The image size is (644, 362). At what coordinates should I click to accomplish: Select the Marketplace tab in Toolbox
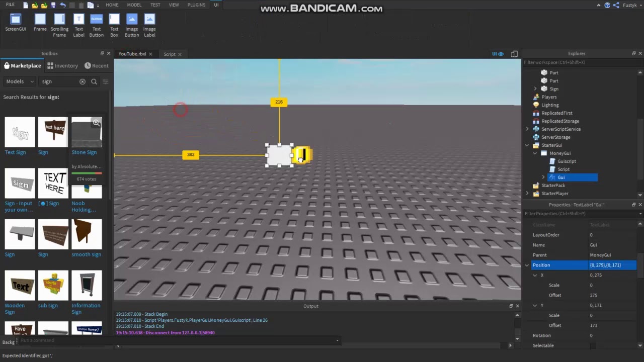coord(22,65)
